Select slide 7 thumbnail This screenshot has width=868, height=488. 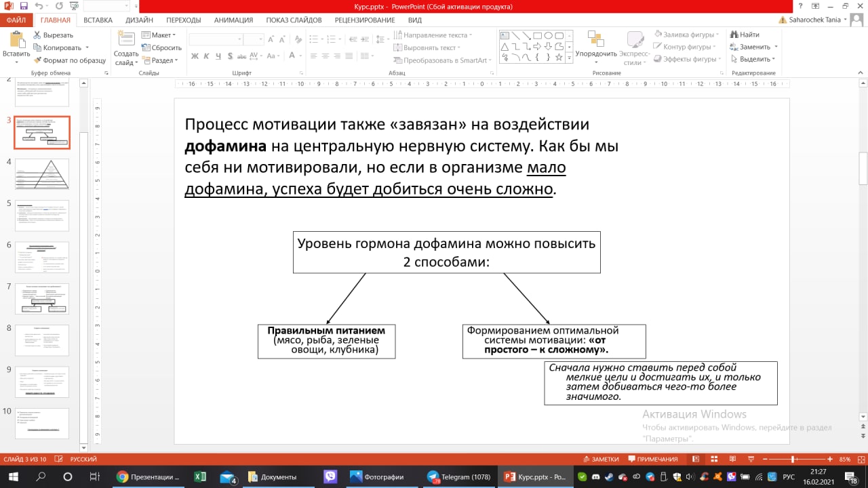pos(42,299)
